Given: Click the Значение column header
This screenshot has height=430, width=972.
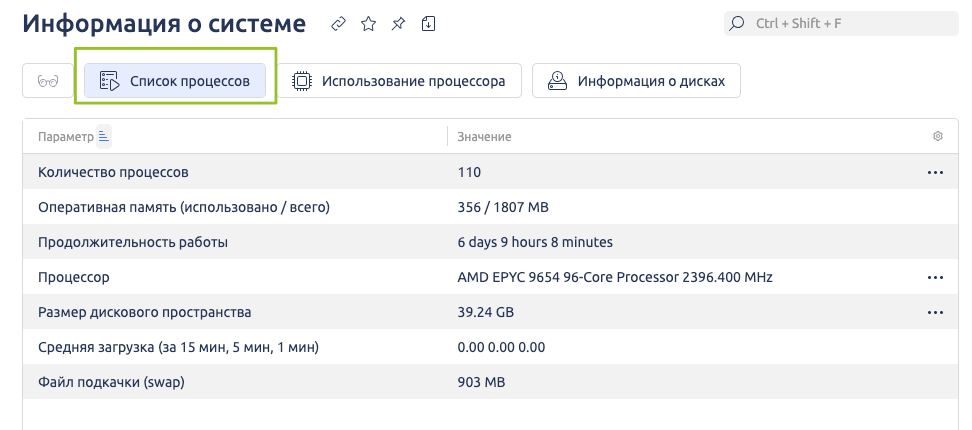Looking at the screenshot, I should pos(485,136).
